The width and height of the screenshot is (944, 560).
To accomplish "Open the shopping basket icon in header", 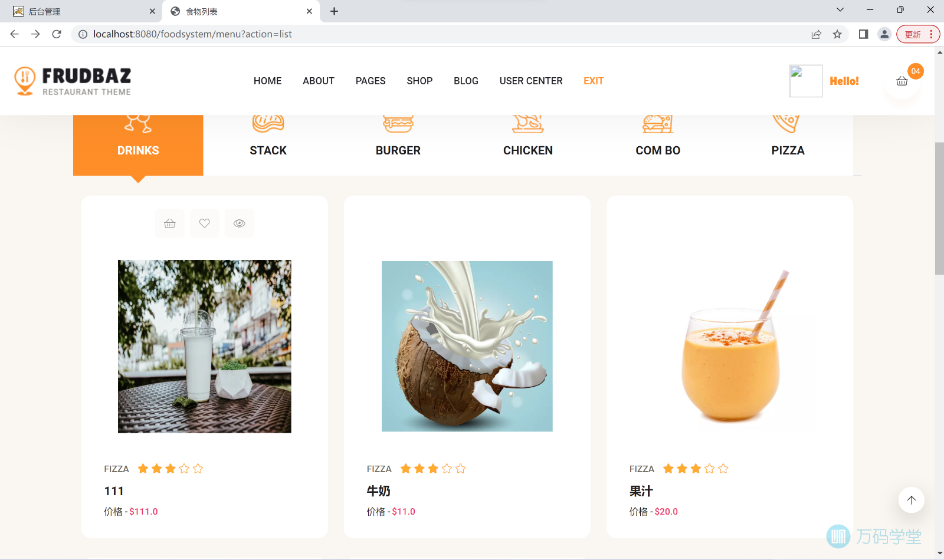I will click(x=902, y=81).
